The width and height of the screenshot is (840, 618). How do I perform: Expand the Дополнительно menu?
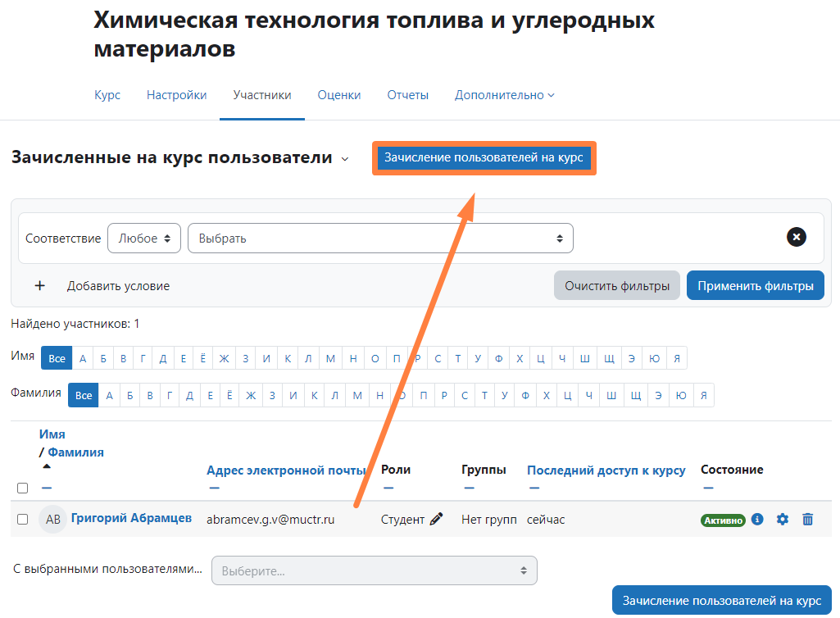(504, 95)
